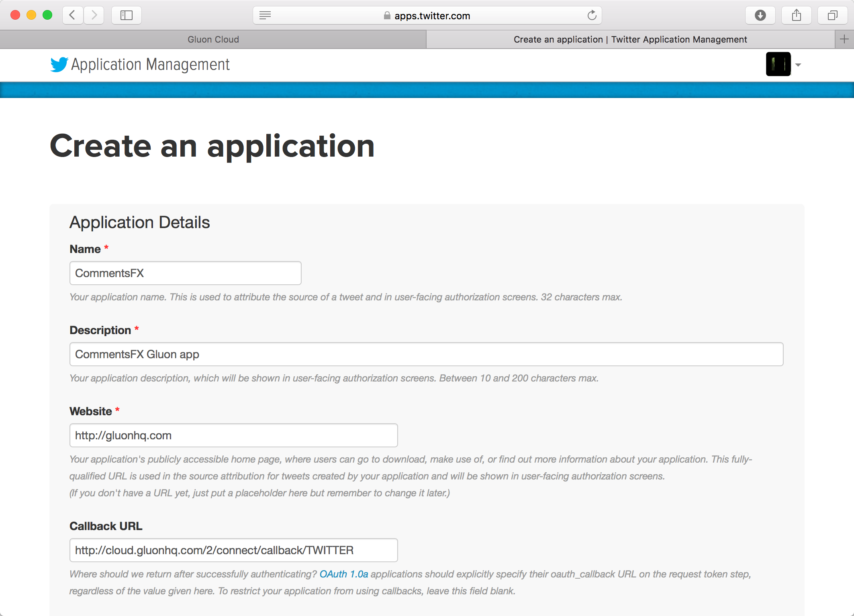Click the Callback URL label
The image size is (854, 616).
click(106, 526)
